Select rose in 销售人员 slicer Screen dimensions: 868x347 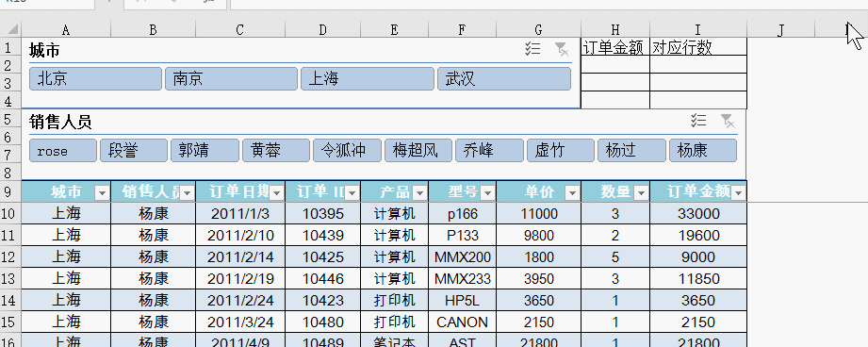(63, 151)
